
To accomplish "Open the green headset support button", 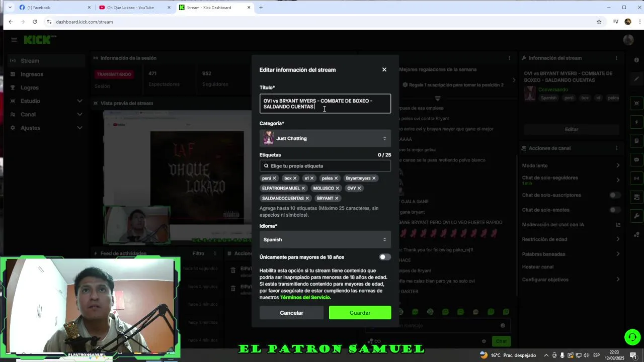I will click(x=632, y=337).
